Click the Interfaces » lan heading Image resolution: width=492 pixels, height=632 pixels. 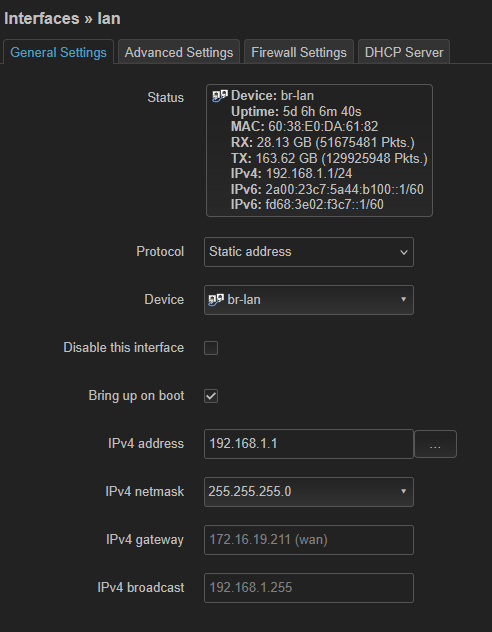pyautogui.click(x=62, y=19)
